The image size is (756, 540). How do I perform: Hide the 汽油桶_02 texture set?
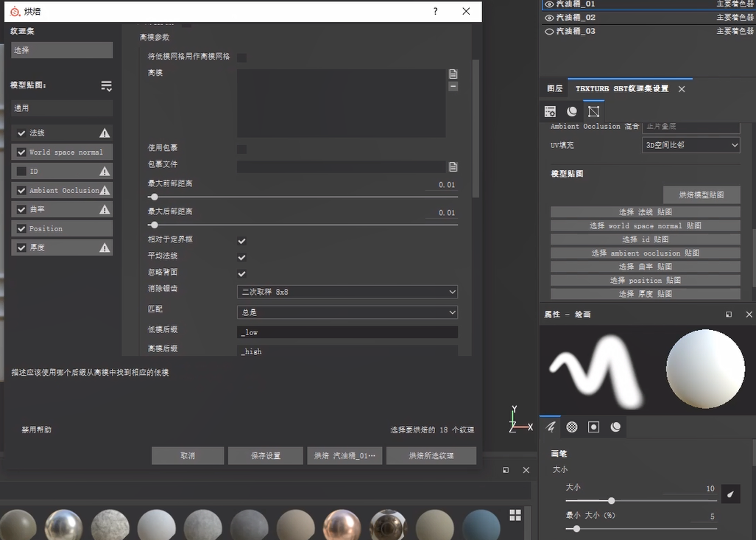point(549,17)
